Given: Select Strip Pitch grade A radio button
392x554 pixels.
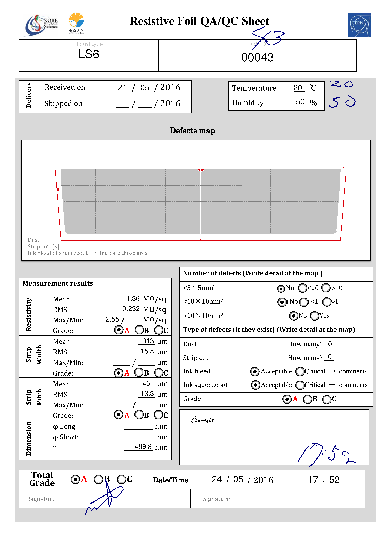Looking at the screenshot, I should click(x=118, y=415).
